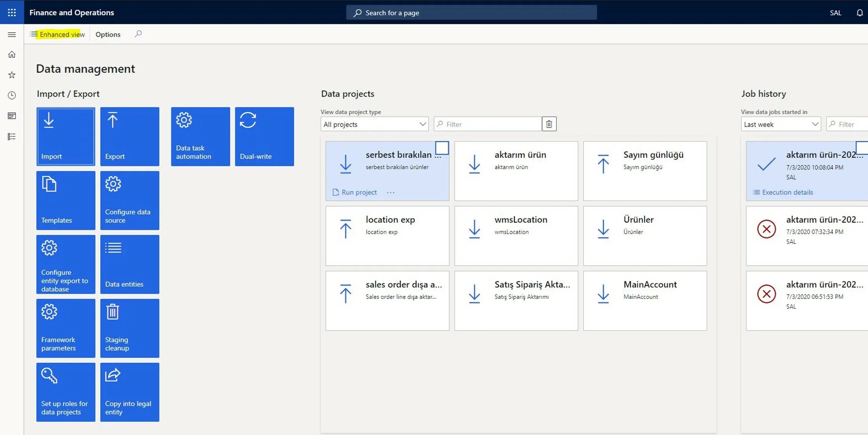868x435 pixels.
Task: Open the Import tile
Action: tap(66, 136)
